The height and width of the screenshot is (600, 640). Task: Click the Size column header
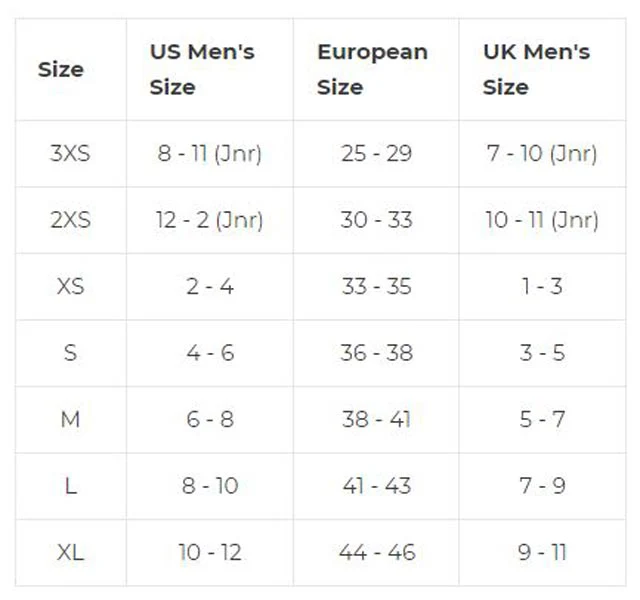61,69
